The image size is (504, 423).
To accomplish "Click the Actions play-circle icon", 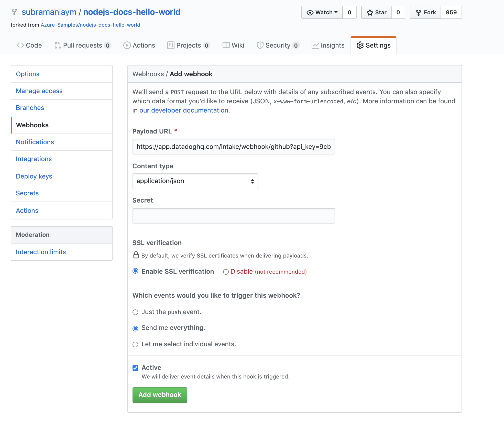I will point(127,45).
